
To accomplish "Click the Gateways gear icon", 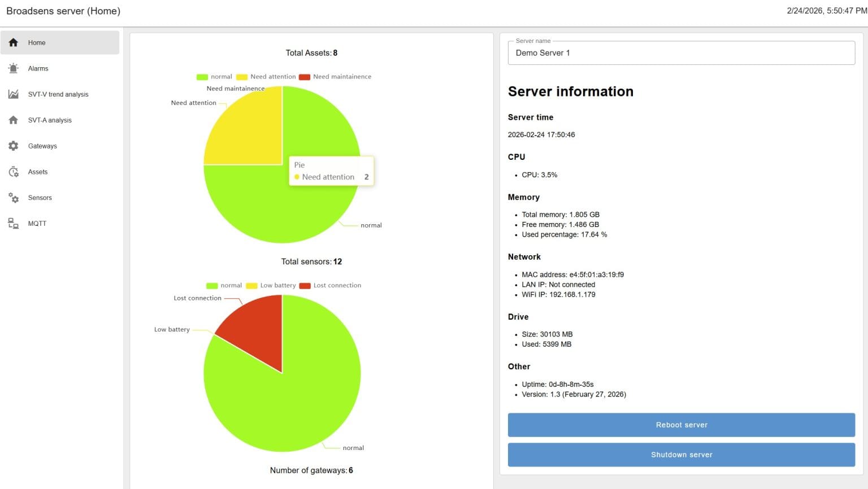I will click(x=14, y=146).
